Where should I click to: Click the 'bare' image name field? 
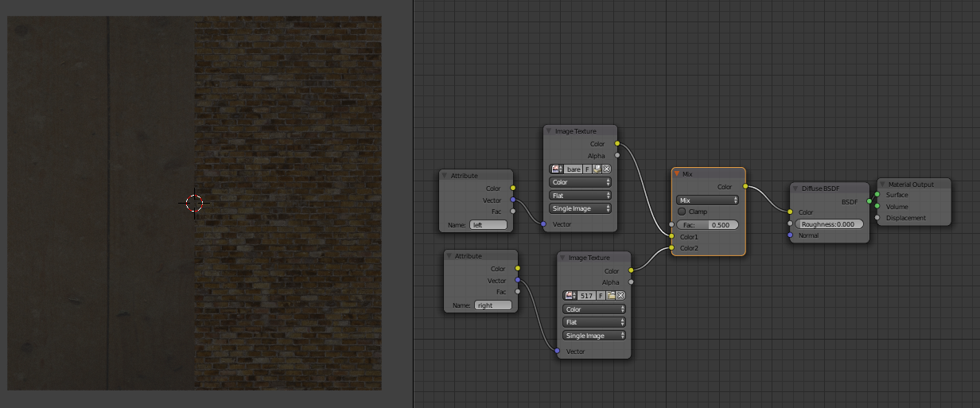pyautogui.click(x=573, y=169)
